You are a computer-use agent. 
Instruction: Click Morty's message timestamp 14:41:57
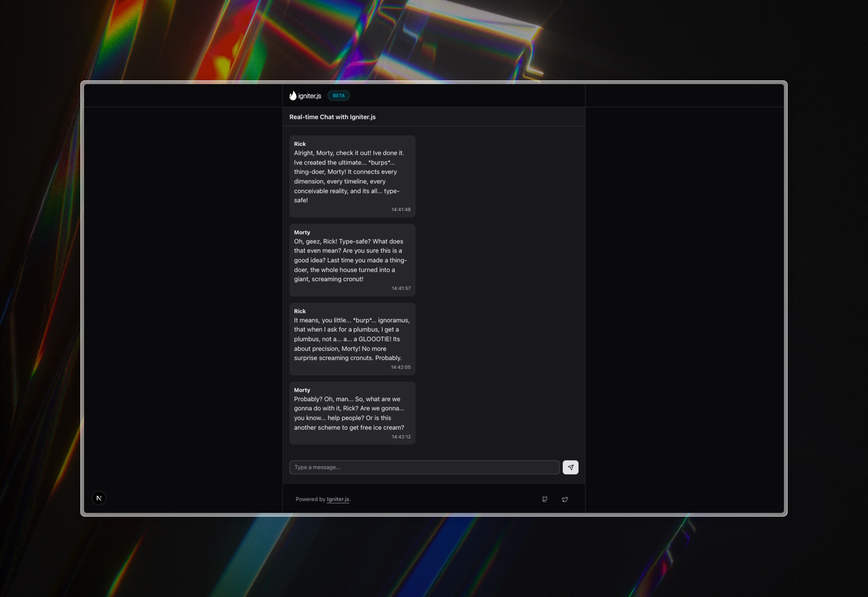[401, 288]
